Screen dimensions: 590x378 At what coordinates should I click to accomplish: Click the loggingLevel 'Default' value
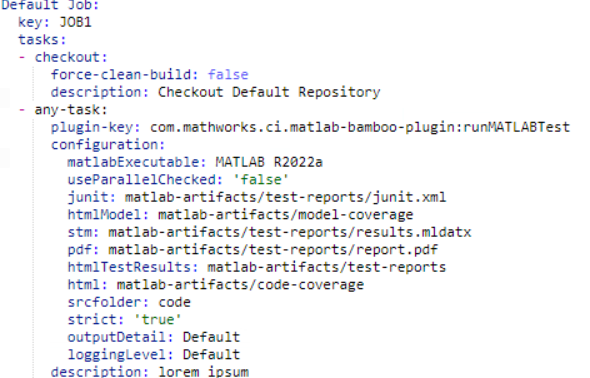point(211,355)
